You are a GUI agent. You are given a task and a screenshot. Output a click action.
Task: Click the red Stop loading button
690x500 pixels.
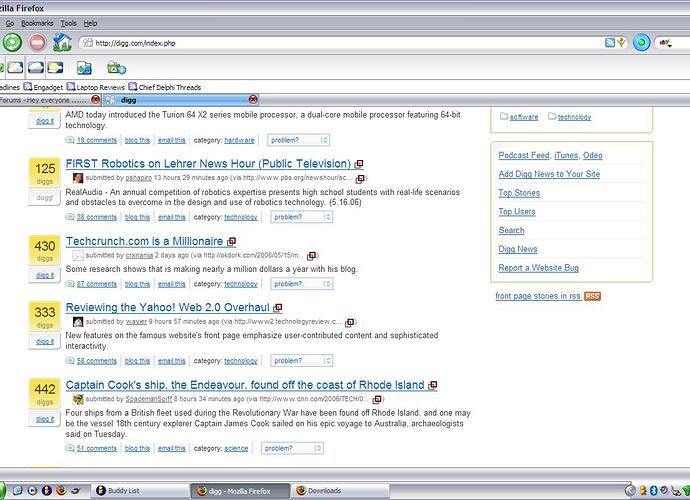[x=38, y=43]
